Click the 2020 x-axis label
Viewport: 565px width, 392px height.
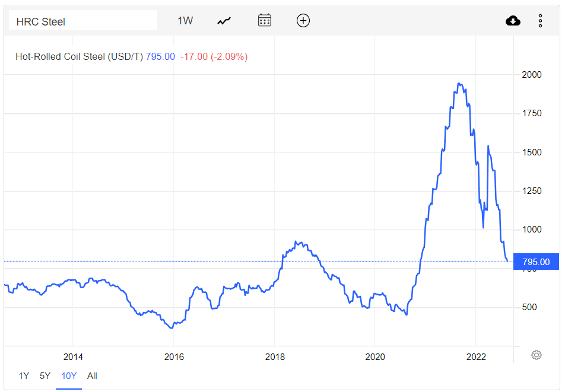pyautogui.click(x=375, y=357)
